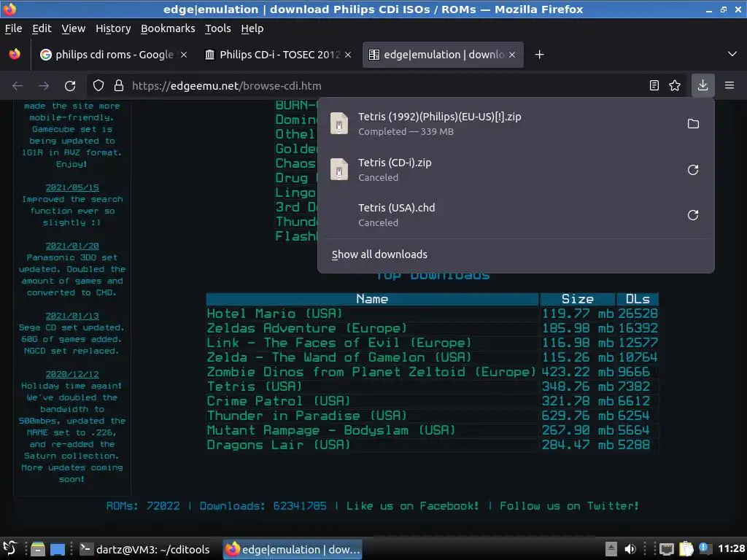Close the edge|emulation tab
The image size is (747, 560).
pos(512,55)
